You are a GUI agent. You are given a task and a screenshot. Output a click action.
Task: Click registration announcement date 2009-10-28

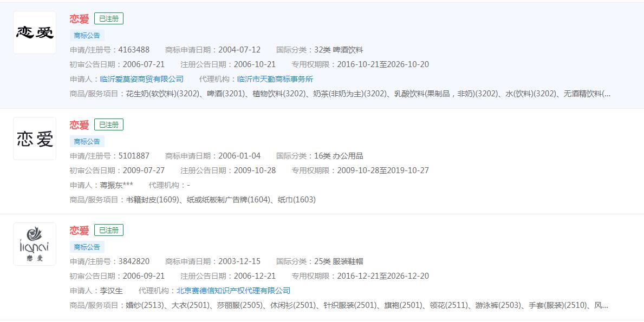255,170
